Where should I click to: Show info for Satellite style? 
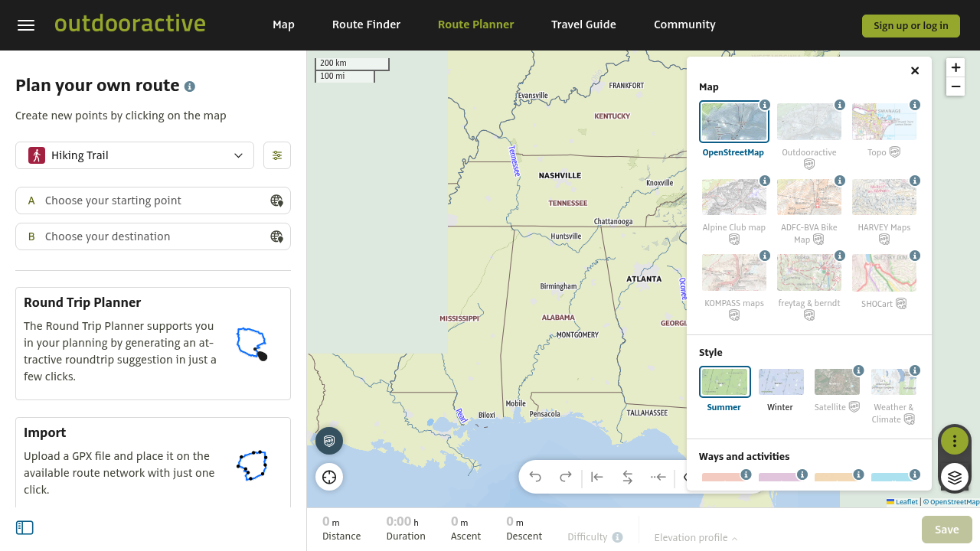(859, 370)
